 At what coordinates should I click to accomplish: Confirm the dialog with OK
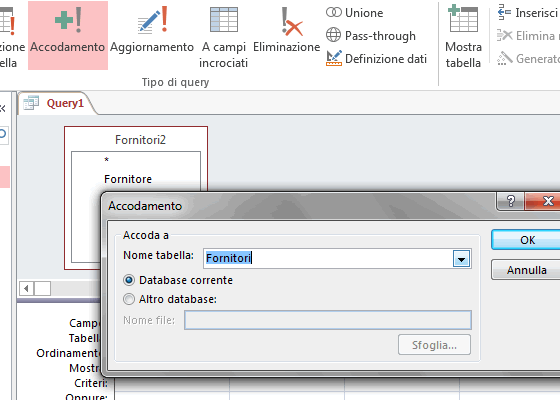point(526,240)
